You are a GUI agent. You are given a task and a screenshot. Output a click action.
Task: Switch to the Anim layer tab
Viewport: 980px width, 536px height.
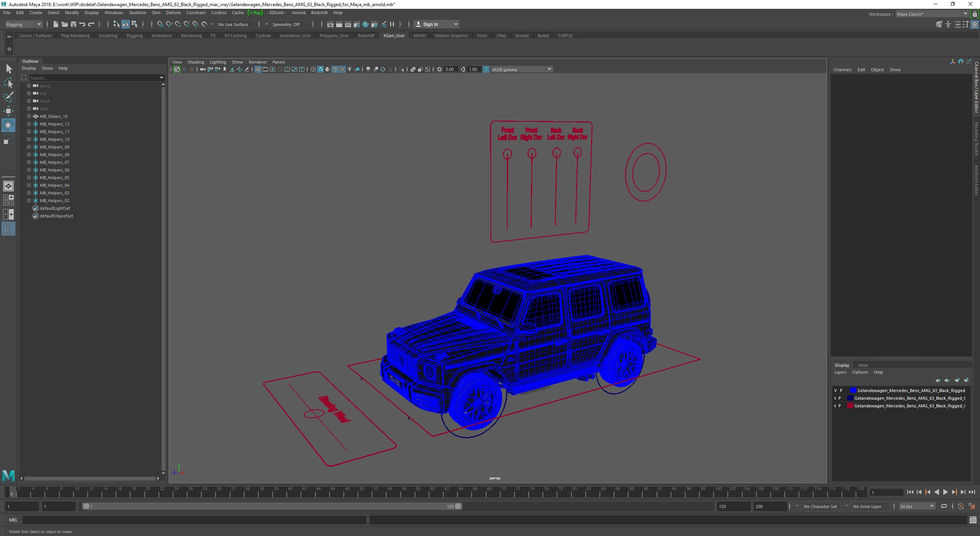click(x=863, y=365)
